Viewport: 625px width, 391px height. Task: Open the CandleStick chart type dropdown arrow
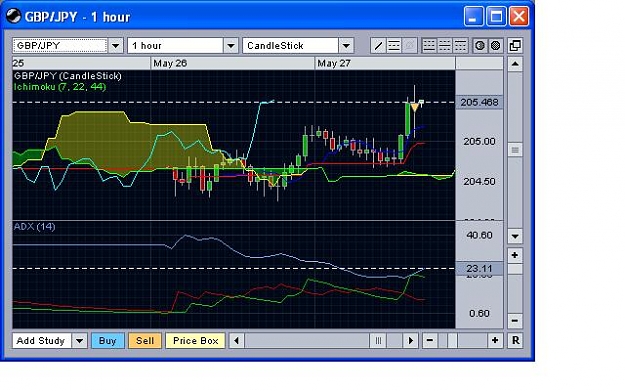click(x=346, y=46)
